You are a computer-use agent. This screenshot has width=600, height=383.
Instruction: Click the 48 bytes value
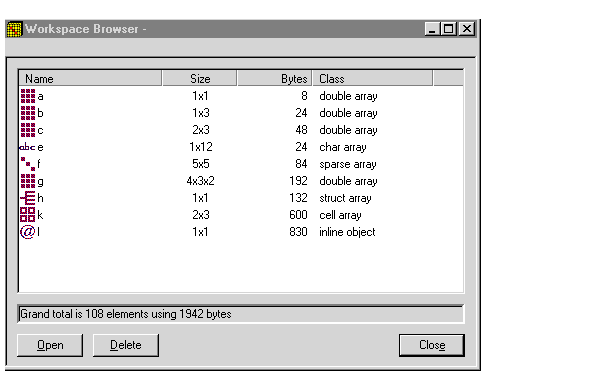[301, 130]
